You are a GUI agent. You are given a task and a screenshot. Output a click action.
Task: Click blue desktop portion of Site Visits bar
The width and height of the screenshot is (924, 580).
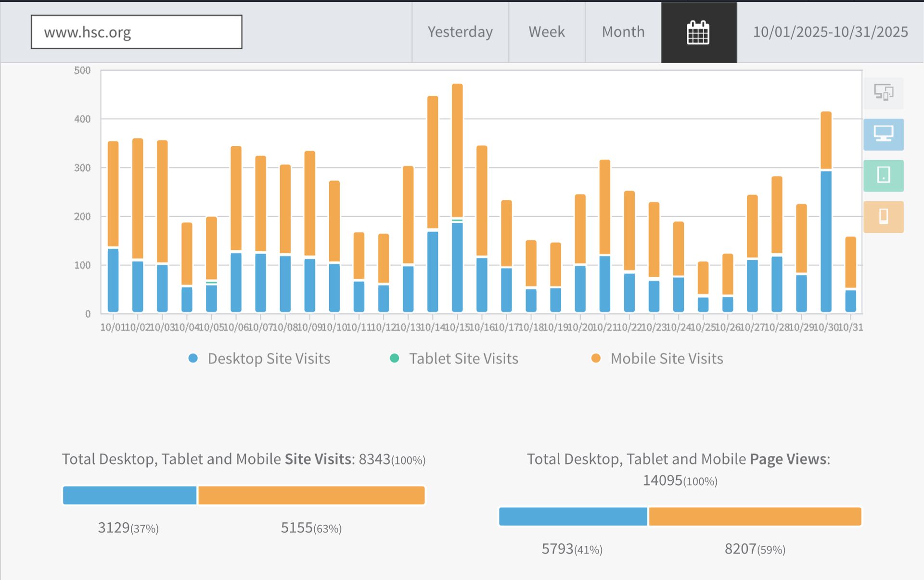point(129,495)
